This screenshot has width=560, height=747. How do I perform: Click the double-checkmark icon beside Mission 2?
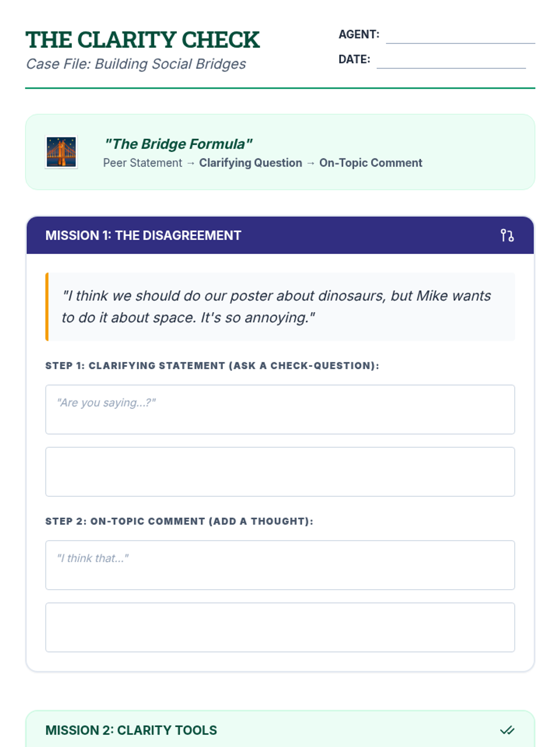[507, 730]
